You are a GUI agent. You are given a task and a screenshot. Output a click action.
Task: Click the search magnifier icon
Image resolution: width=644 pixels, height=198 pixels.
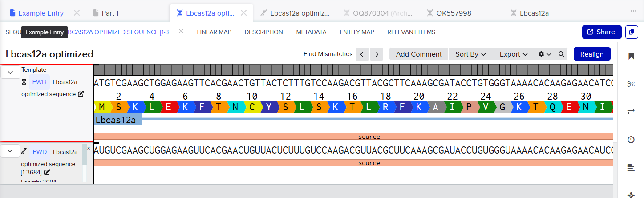[x=561, y=54]
